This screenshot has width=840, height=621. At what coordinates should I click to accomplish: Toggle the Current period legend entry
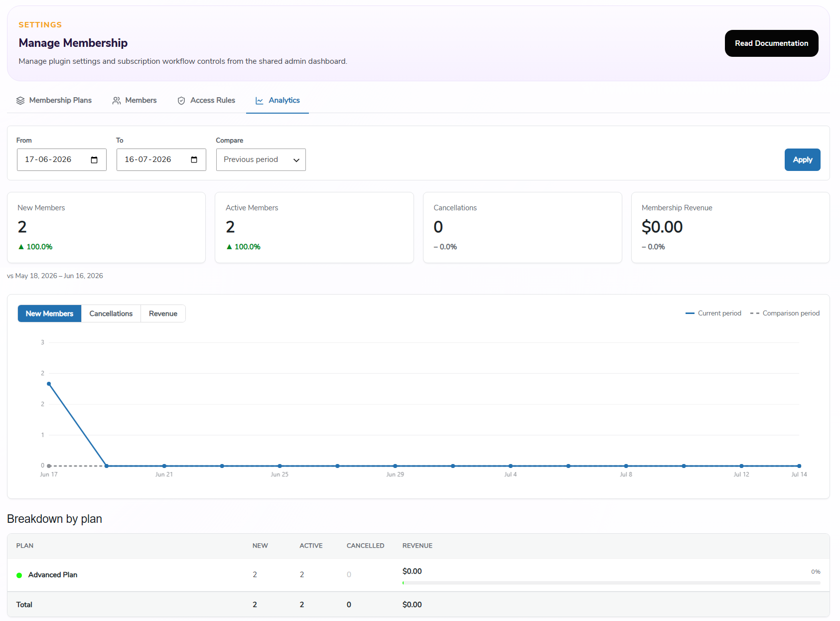coord(713,313)
